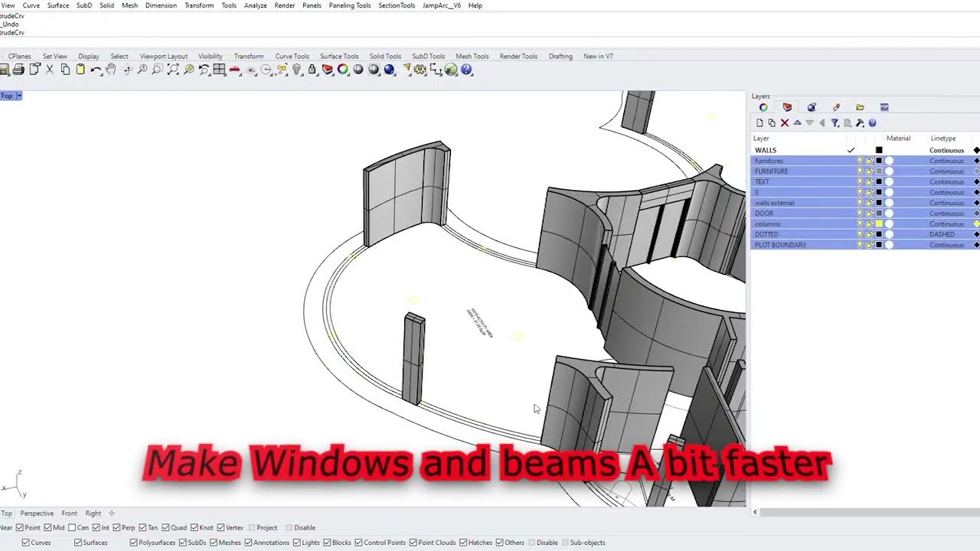Toggle the Cen osnap checkbox
980x551 pixels.
pyautogui.click(x=72, y=527)
